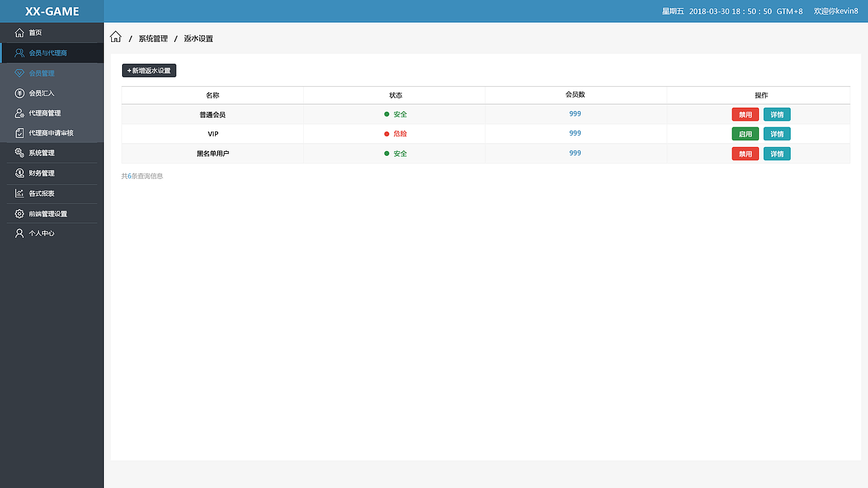Click the 2018-03-30 date time text

pyautogui.click(x=730, y=12)
